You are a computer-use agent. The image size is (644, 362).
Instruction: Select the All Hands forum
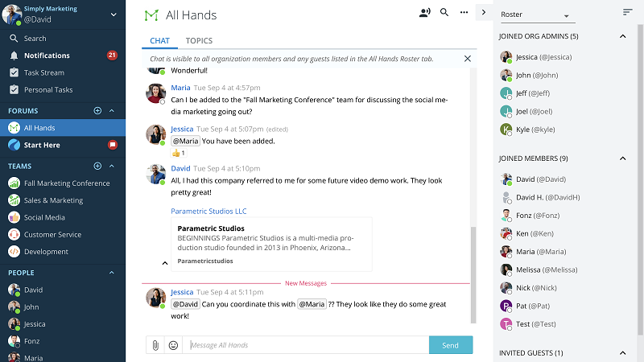63,128
